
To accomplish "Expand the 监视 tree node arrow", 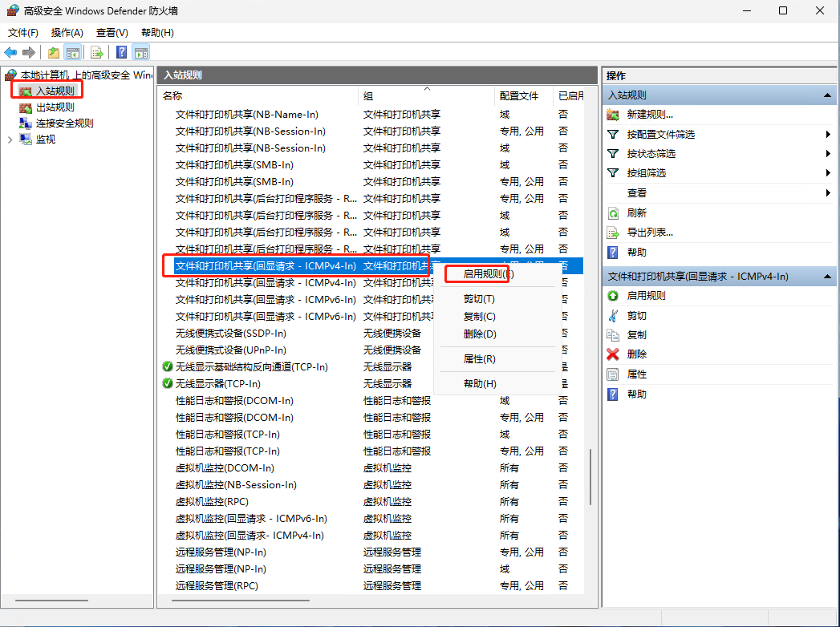I will point(10,140).
